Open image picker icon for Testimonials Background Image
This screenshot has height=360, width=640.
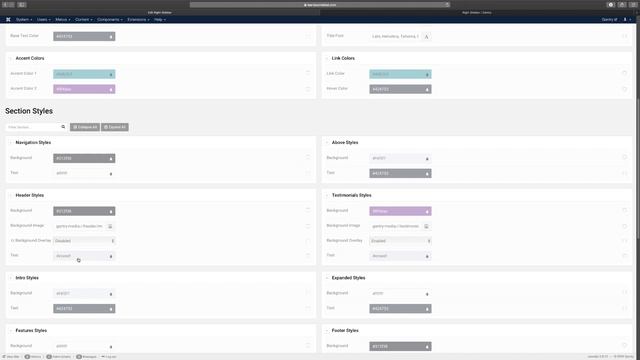click(x=426, y=226)
